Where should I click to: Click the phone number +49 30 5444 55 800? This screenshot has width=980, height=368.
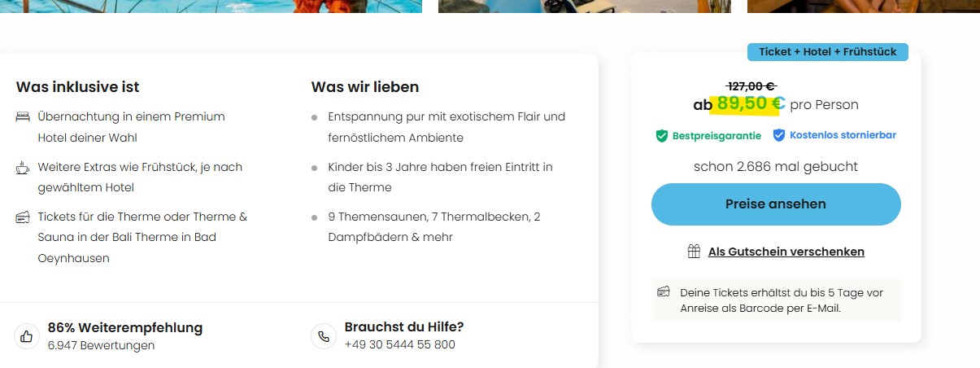(400, 344)
